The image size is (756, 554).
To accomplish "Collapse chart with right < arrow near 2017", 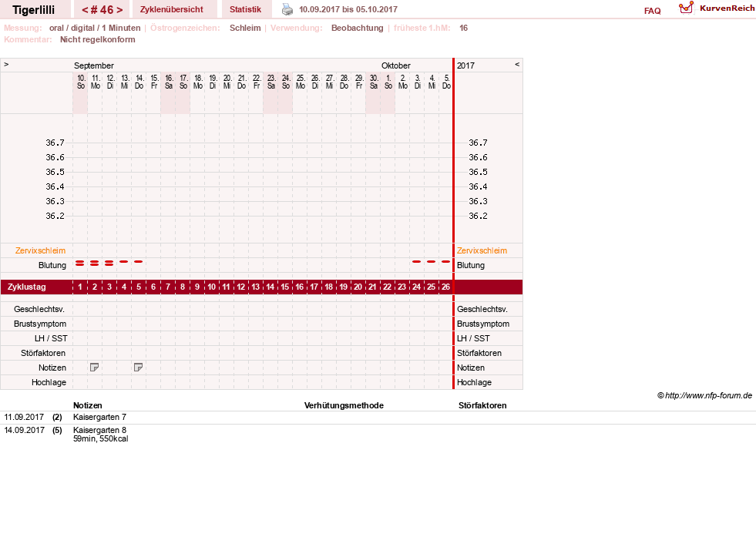I will pos(517,64).
